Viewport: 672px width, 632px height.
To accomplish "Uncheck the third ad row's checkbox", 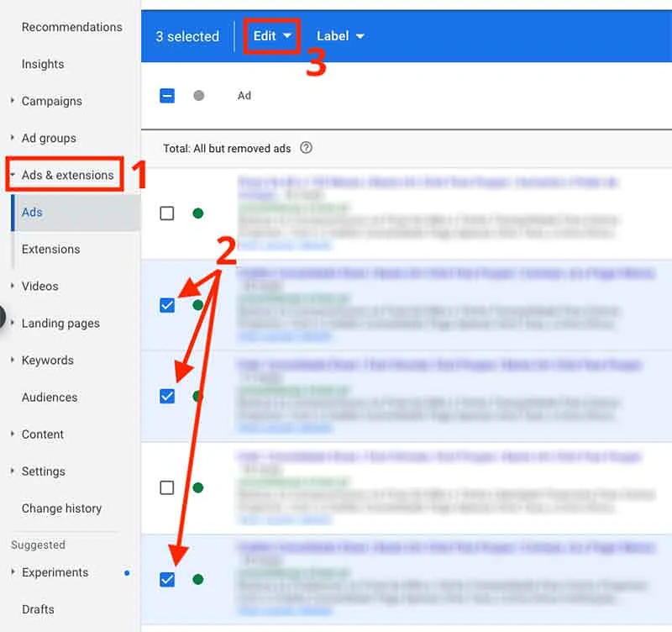I will [x=167, y=396].
